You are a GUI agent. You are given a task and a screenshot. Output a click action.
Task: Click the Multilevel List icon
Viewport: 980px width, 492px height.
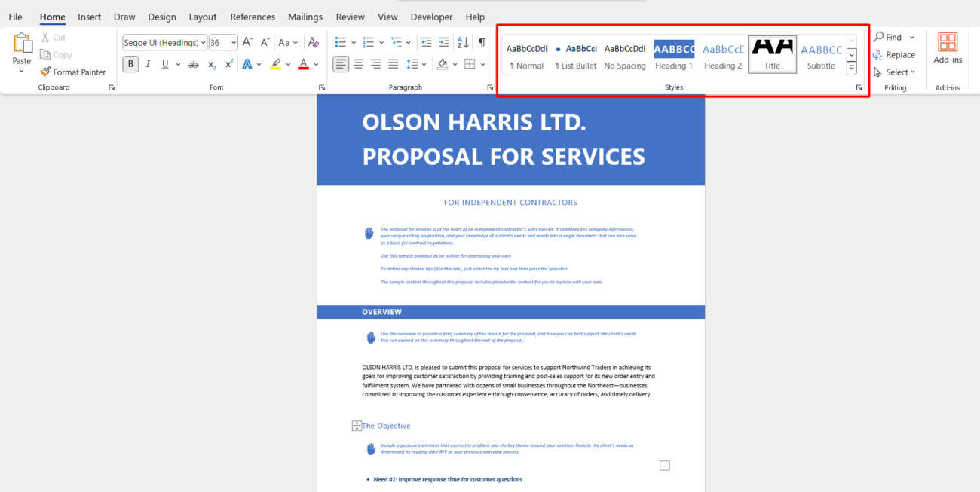click(397, 42)
